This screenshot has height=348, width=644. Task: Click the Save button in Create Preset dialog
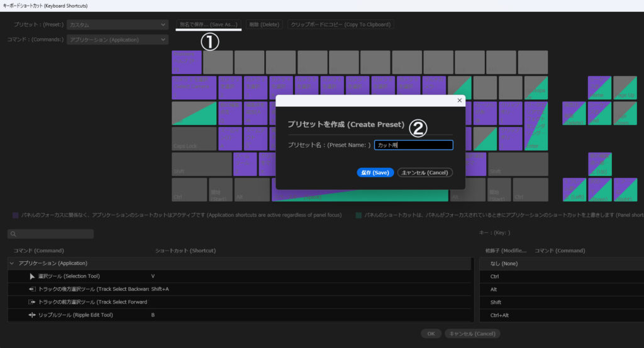[x=375, y=172]
